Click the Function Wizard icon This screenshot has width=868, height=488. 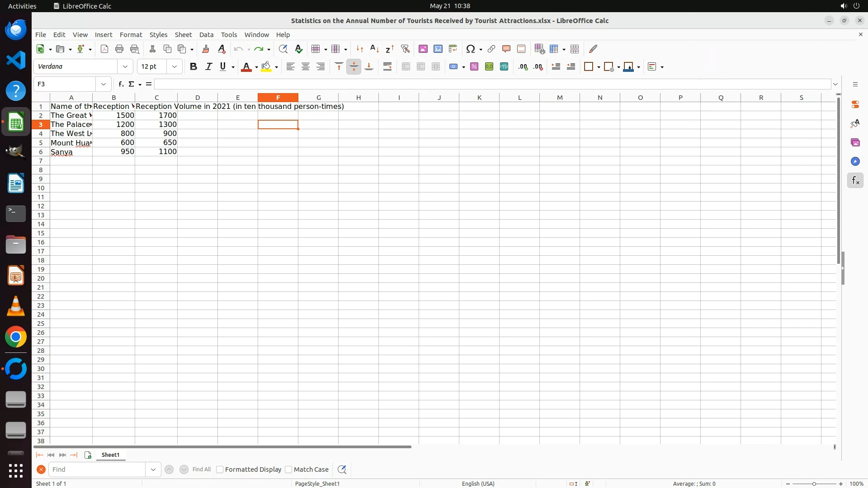tap(121, 84)
